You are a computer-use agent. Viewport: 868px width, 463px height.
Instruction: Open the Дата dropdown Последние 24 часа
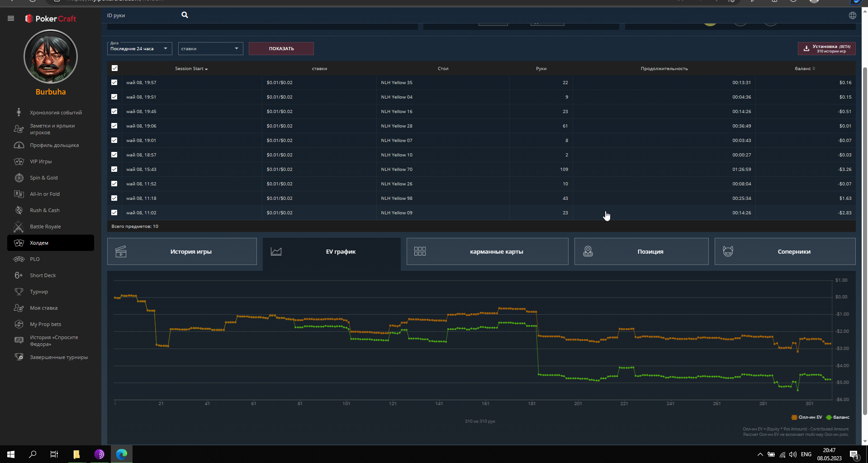click(139, 48)
